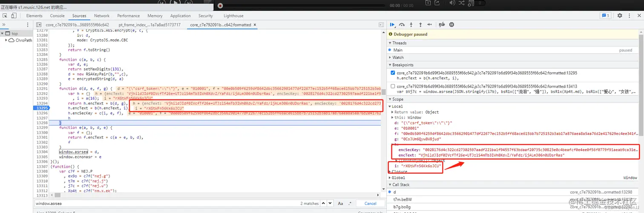The width and height of the screenshot is (644, 213).
Task: Activate the inspect element picker
Action: pyautogui.click(x=5, y=16)
